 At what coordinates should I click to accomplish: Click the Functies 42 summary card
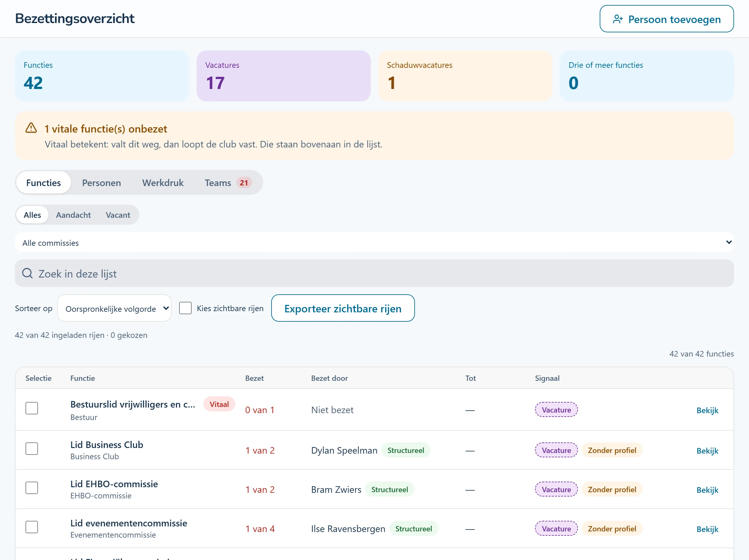102,76
